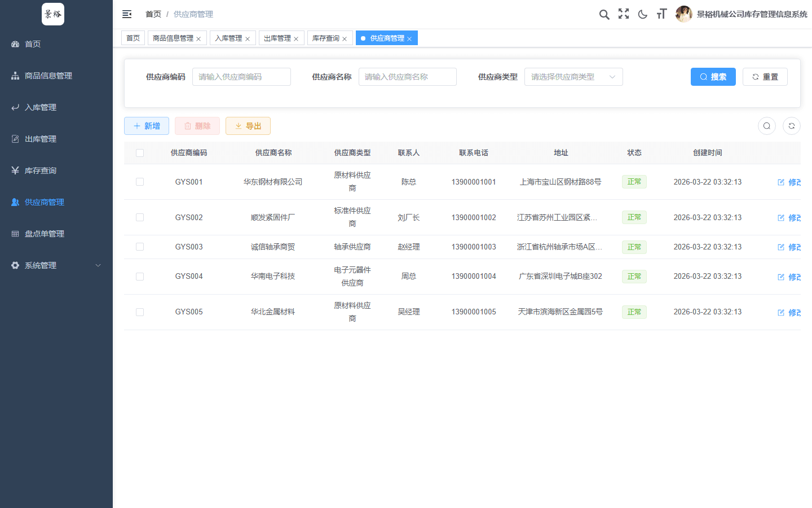Edit supplier GYS001 via its edit icon
The image size is (812, 508).
click(781, 182)
